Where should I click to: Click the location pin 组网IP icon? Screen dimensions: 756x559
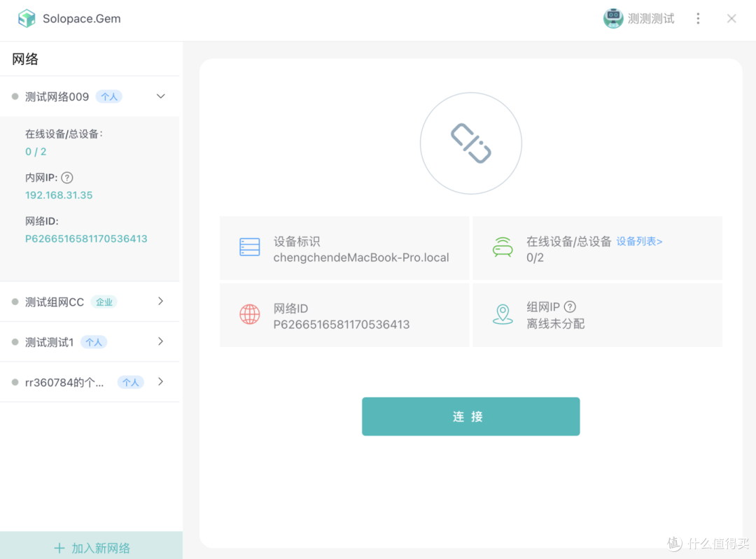503,314
